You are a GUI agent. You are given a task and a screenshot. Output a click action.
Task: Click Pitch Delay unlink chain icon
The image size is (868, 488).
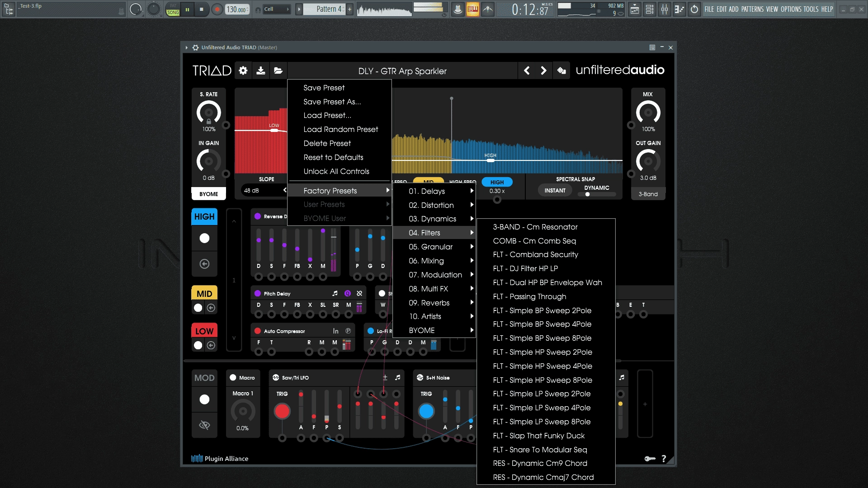pyautogui.click(x=359, y=293)
